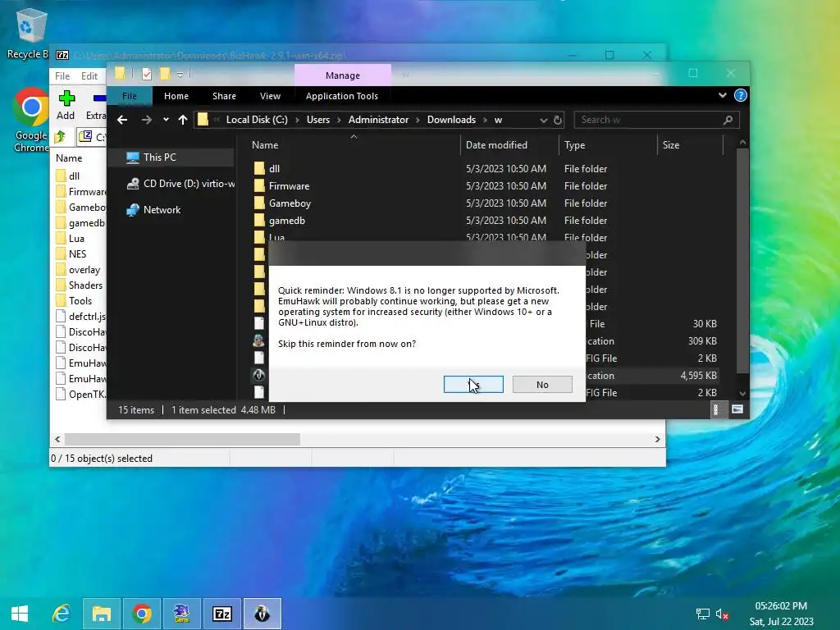Switch to the Share ribbon tab
840x630 pixels.
pos(224,96)
